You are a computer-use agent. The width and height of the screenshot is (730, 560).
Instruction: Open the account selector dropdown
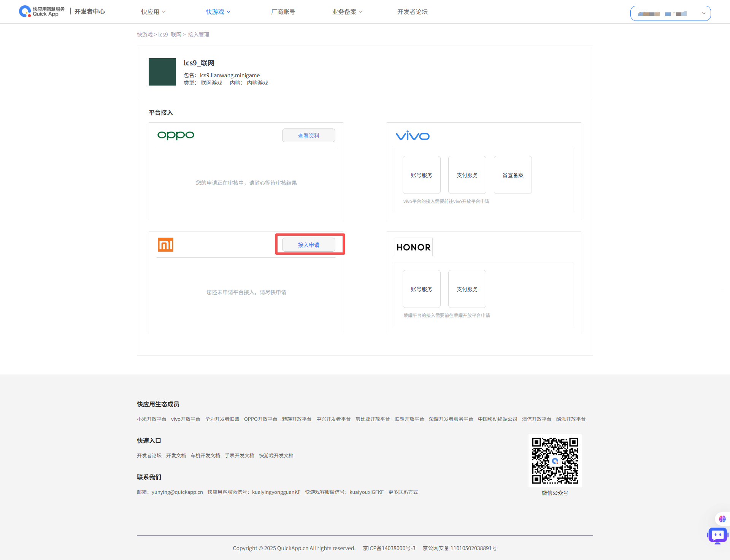pyautogui.click(x=670, y=13)
